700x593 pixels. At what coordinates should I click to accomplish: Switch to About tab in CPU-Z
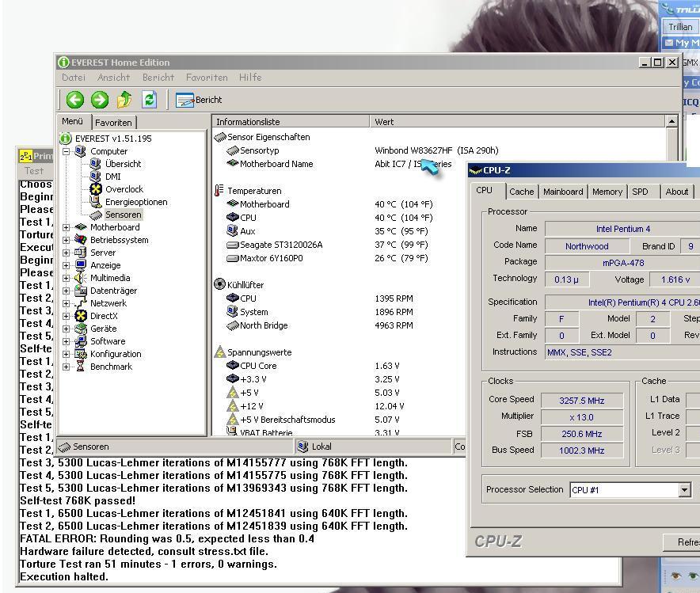[677, 192]
